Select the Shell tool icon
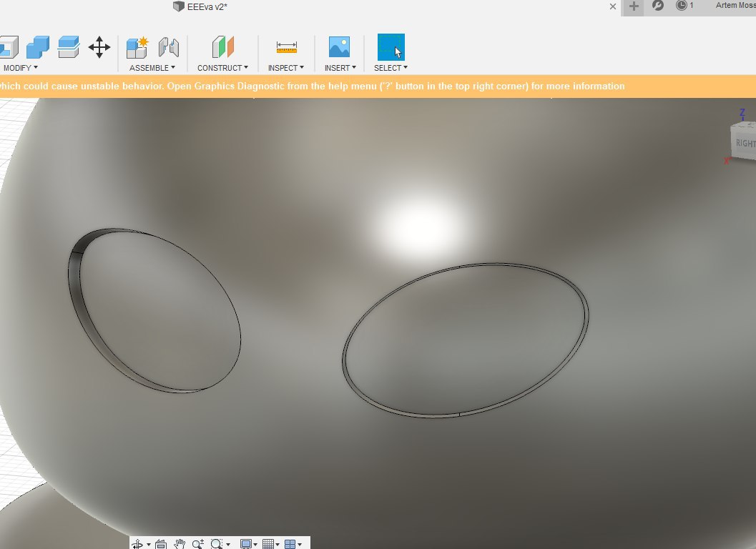Viewport: 756px width, 549px height. click(9, 47)
